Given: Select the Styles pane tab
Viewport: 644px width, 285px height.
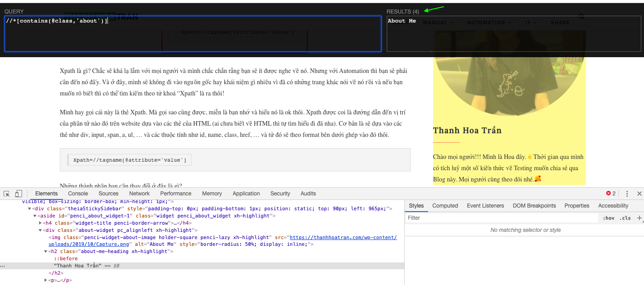Looking at the screenshot, I should [x=416, y=206].
